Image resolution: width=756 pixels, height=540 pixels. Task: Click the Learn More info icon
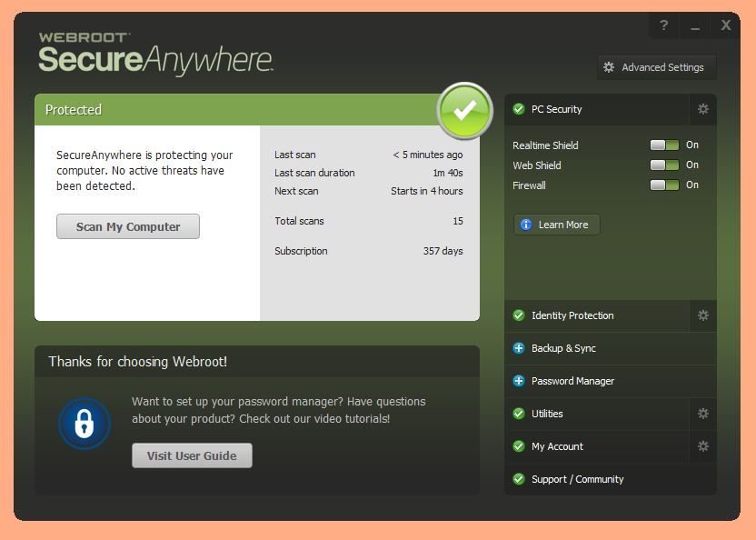[526, 225]
